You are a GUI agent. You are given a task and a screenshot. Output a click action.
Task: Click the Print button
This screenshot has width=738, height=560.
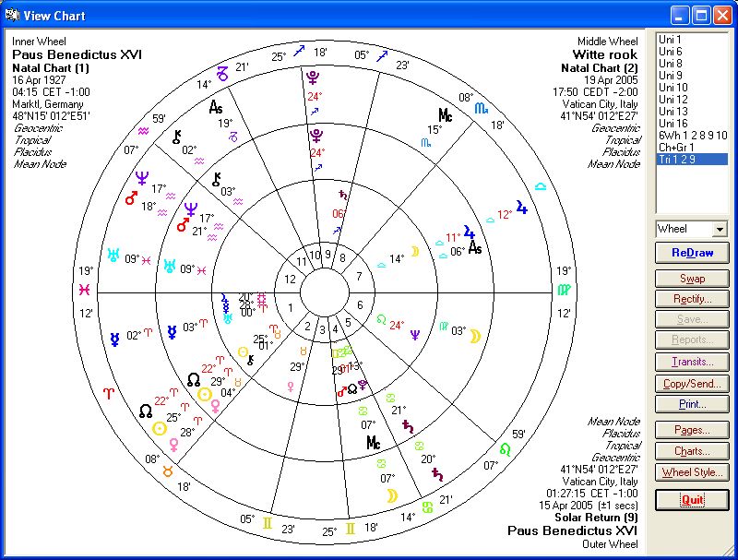pos(692,404)
